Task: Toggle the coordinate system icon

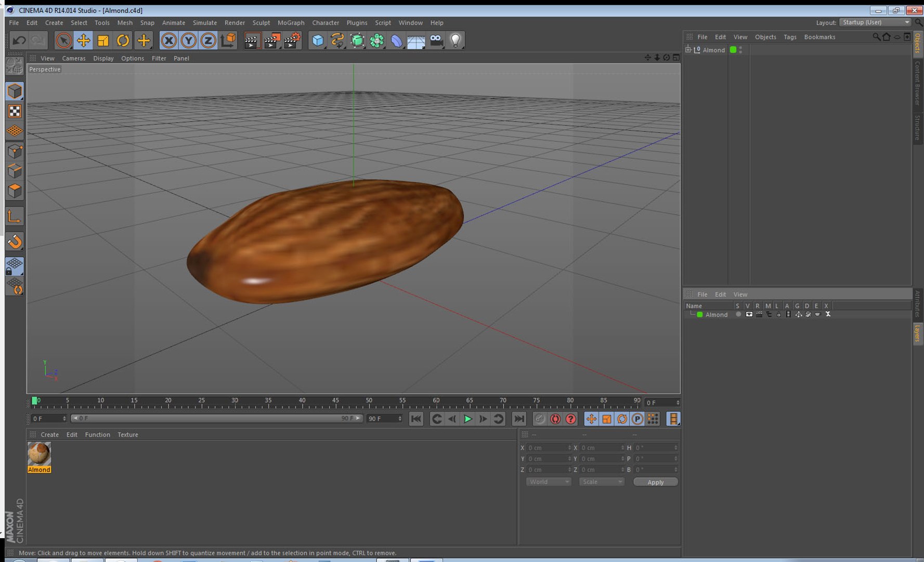Action: [x=228, y=40]
